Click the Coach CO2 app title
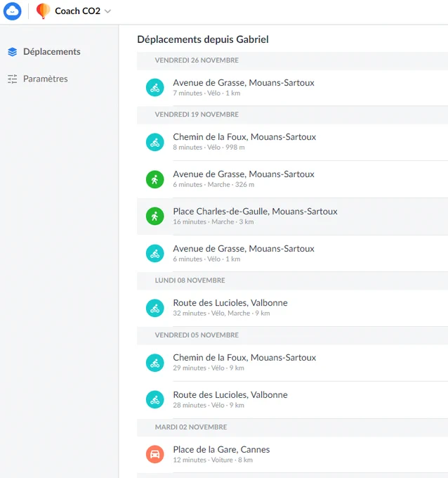 click(77, 11)
